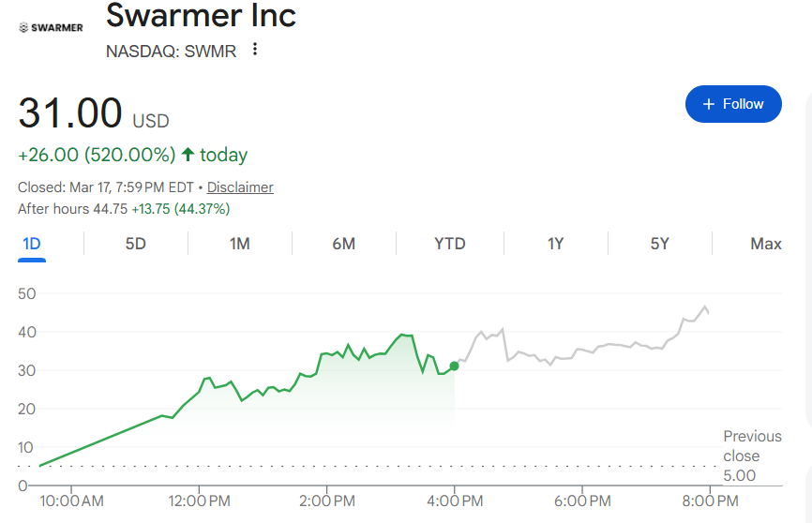The image size is (812, 523).
Task: View the 1Y chart range
Action: pos(556,244)
